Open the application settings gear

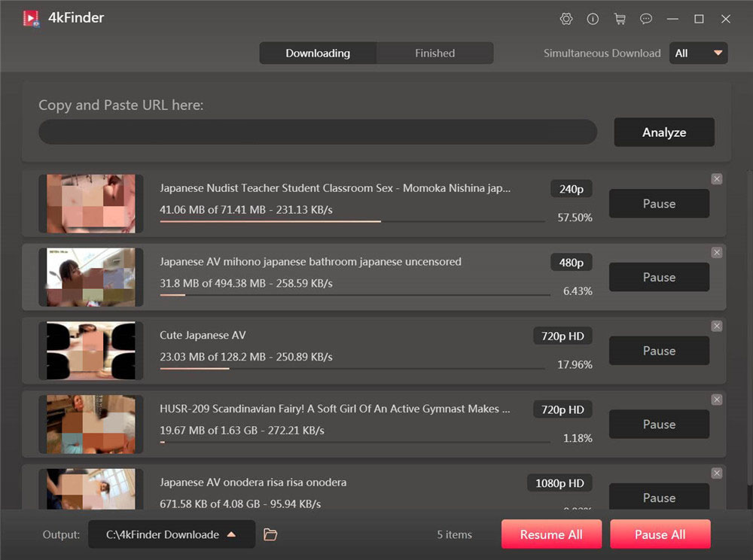tap(566, 19)
